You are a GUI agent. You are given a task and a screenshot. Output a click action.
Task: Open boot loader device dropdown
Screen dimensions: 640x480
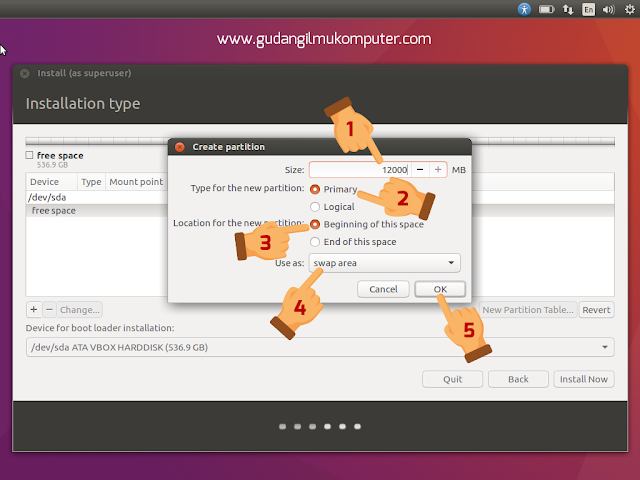[x=320, y=347]
